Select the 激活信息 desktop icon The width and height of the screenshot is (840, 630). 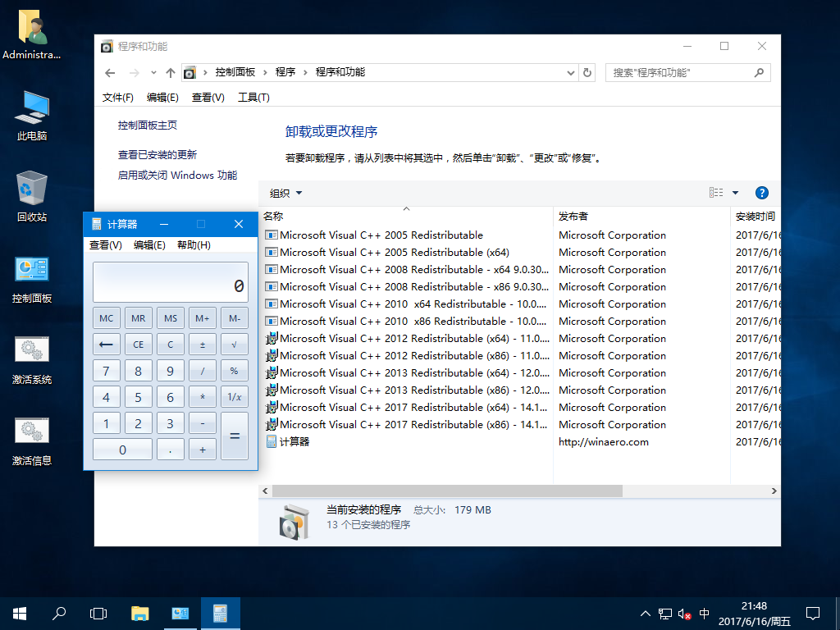32,441
